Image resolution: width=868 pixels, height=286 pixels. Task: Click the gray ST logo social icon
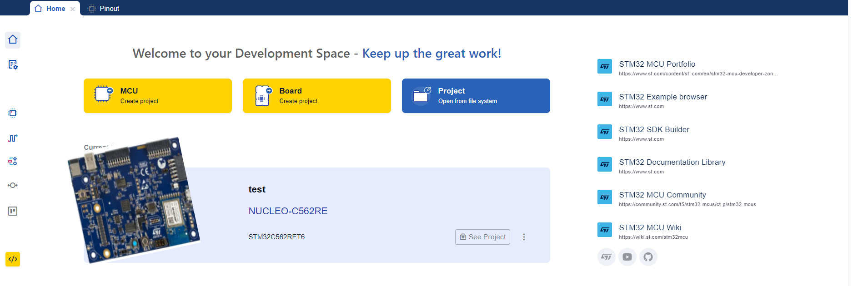coord(606,257)
